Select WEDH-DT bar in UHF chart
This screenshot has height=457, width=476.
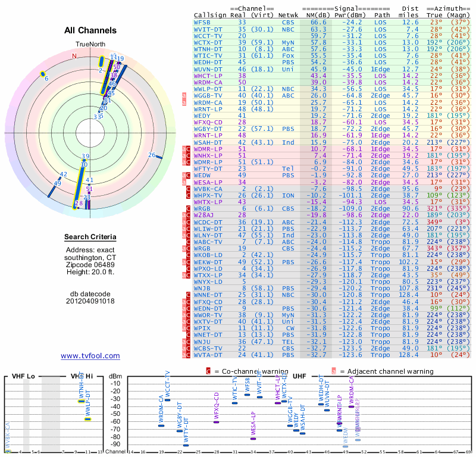pyautogui.click(x=321, y=404)
